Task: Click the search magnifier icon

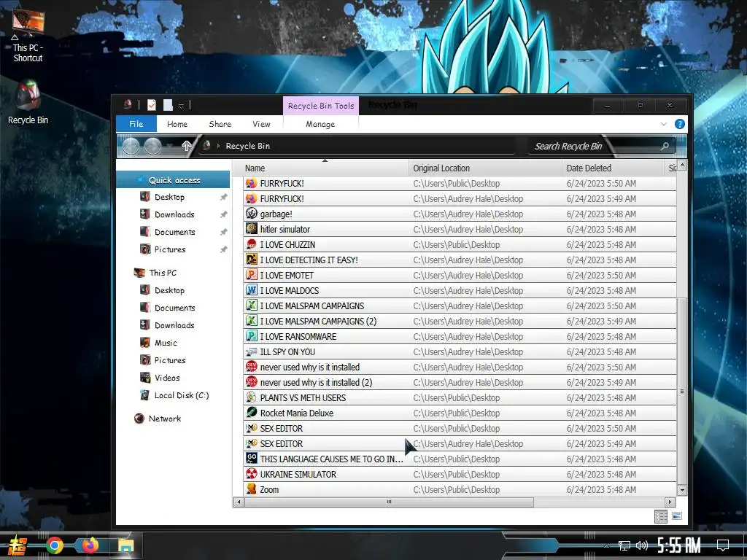Action: [665, 146]
